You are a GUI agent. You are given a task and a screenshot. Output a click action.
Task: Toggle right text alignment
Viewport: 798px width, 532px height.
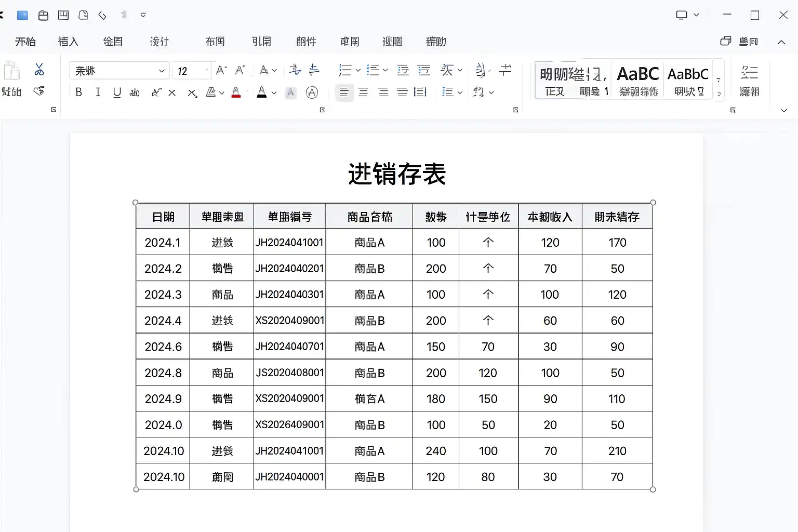pyautogui.click(x=383, y=92)
